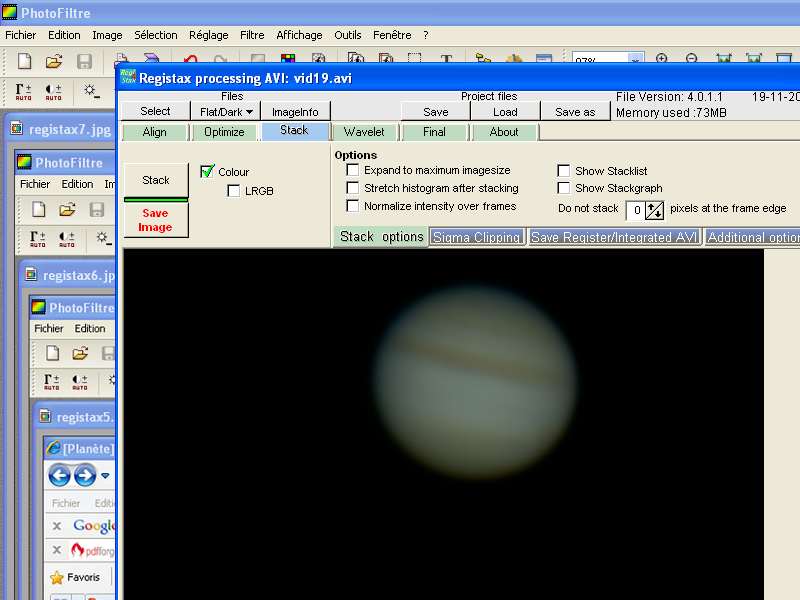Click the Save diskette icon in main PhotoFiltre toolbar
Screen dimensions: 800x600
pyautogui.click(x=84, y=61)
